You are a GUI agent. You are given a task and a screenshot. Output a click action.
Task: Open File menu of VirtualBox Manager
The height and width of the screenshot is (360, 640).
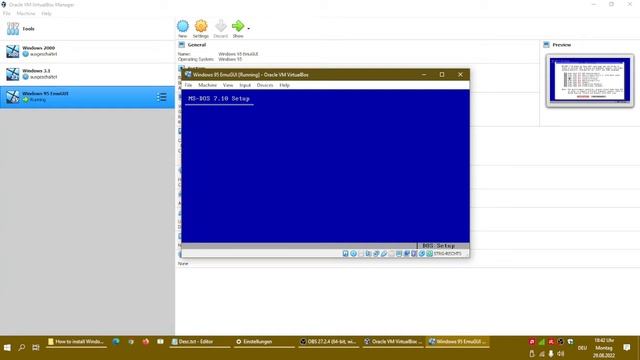7,13
